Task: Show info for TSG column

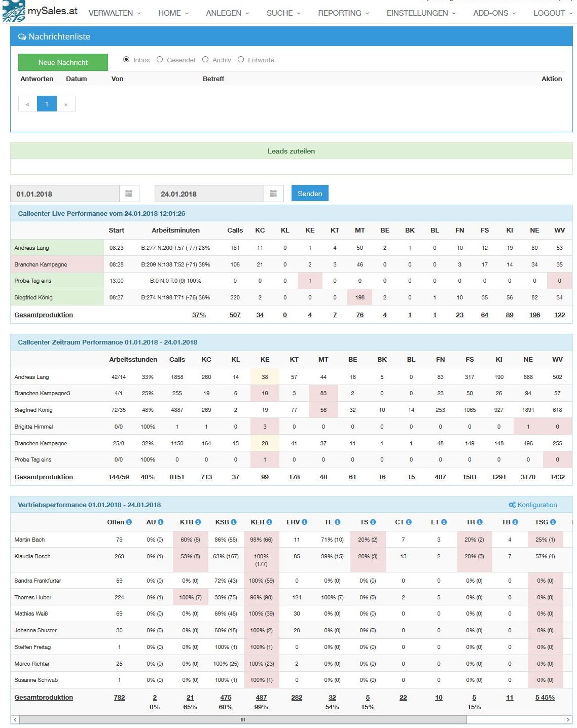Action: (553, 522)
